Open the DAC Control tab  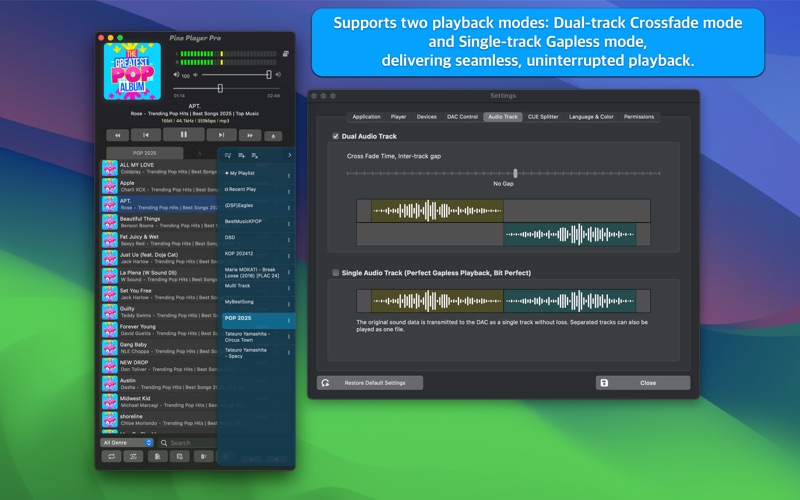pyautogui.click(x=462, y=117)
